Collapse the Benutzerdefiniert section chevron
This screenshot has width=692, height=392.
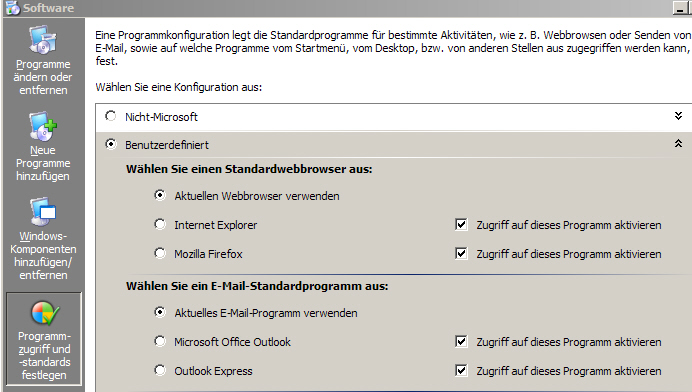(x=678, y=143)
